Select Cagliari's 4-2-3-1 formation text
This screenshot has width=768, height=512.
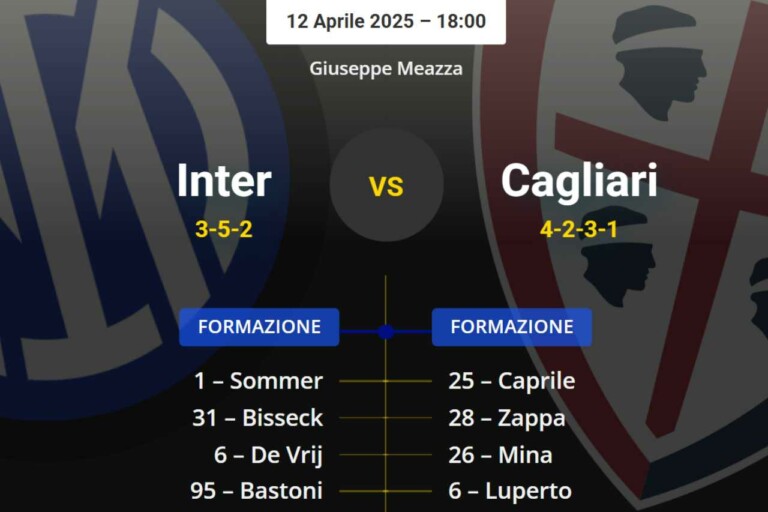(x=579, y=229)
